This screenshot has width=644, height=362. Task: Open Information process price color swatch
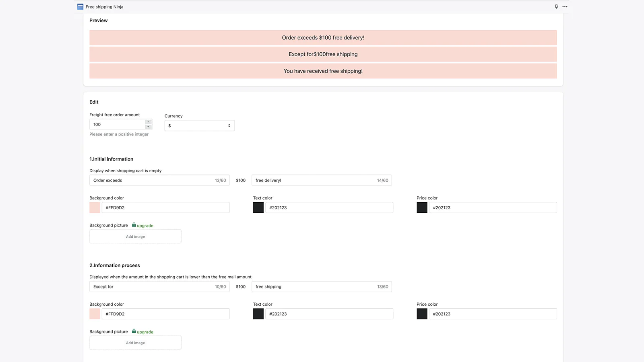pos(422,314)
